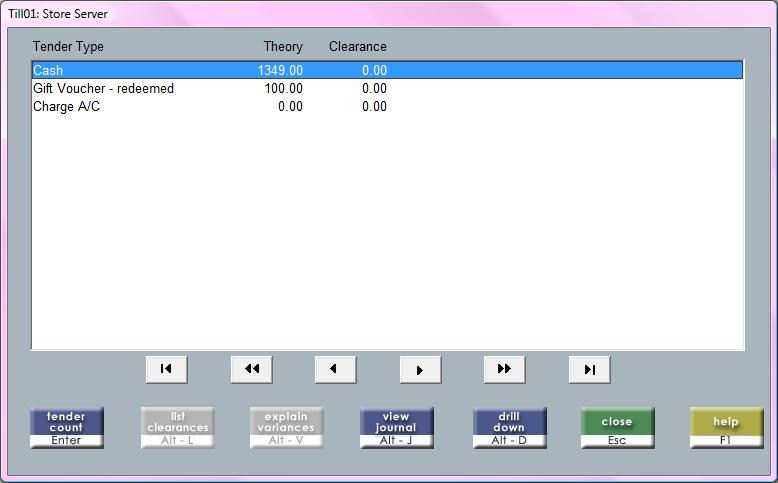The height and width of the screenshot is (483, 778).
Task: Click the Till01: Store Server title bar
Action: [x=389, y=13]
